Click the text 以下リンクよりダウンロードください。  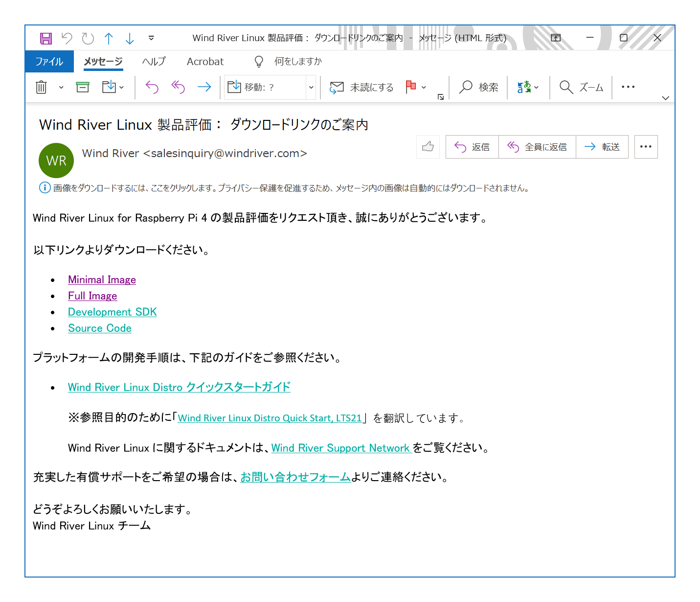[122, 250]
